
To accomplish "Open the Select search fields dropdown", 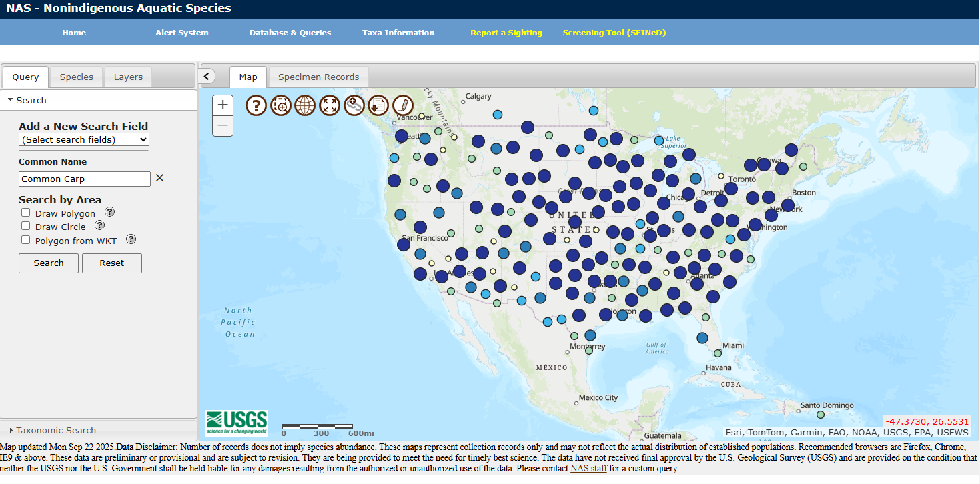I will pyautogui.click(x=84, y=139).
